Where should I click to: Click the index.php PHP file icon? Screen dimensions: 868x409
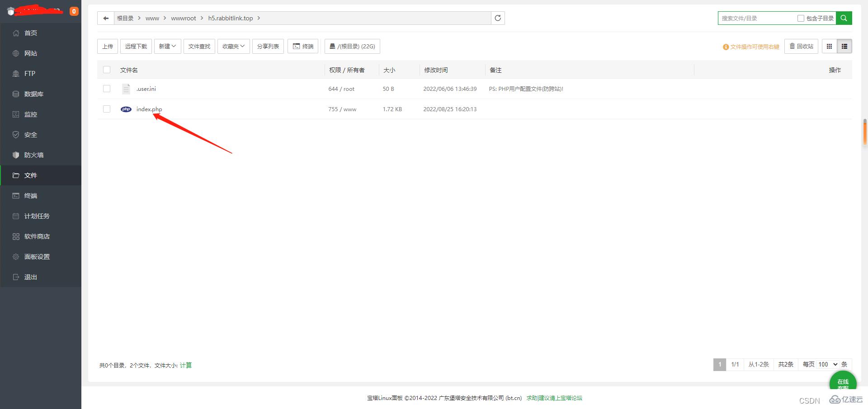(126, 109)
